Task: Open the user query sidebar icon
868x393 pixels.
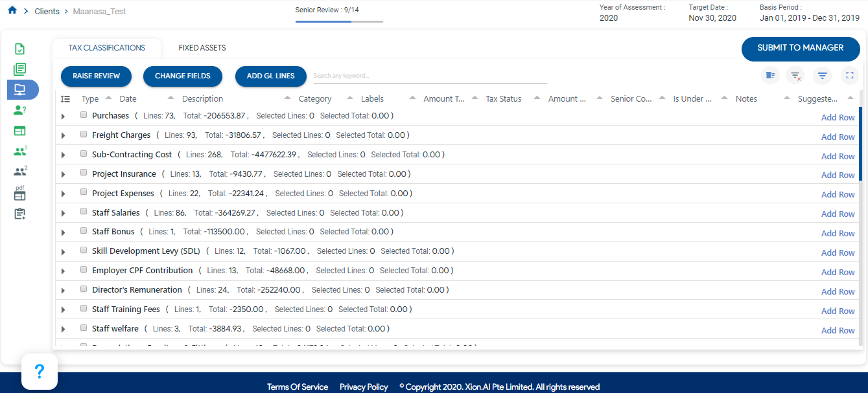Action: click(x=20, y=110)
